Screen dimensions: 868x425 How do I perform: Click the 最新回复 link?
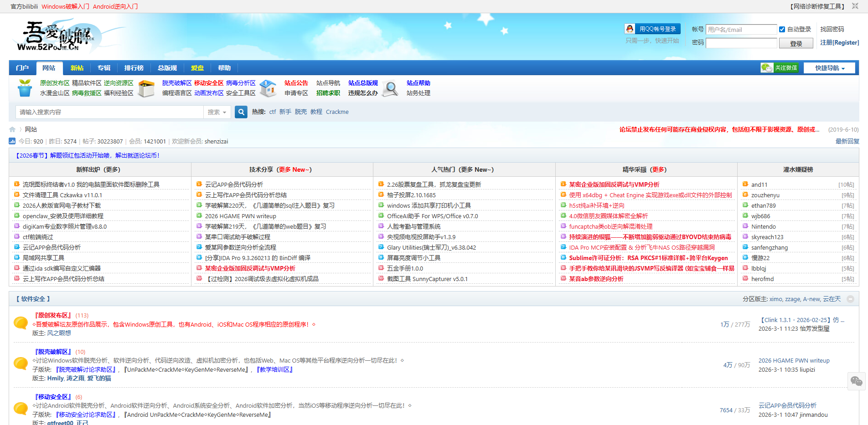click(x=847, y=141)
